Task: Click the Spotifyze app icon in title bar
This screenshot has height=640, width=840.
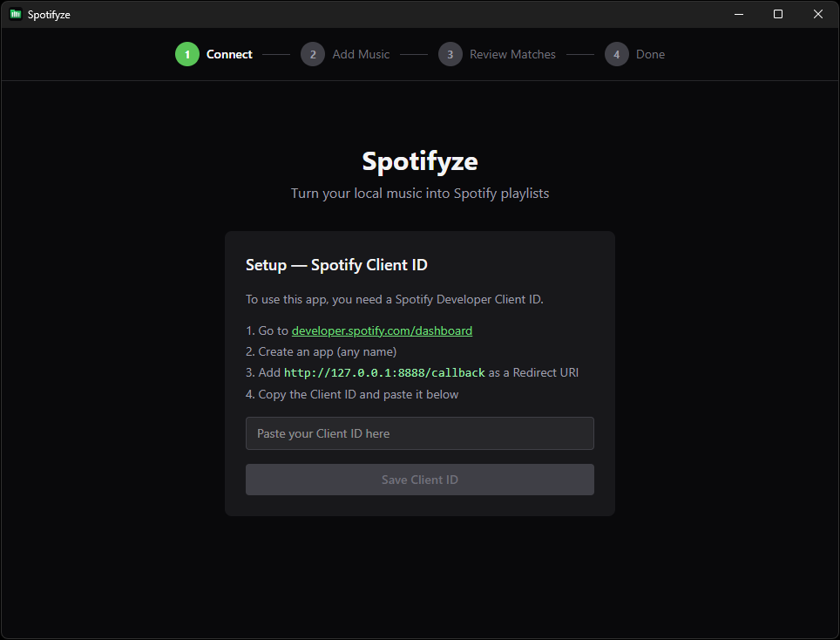Action: [14, 14]
